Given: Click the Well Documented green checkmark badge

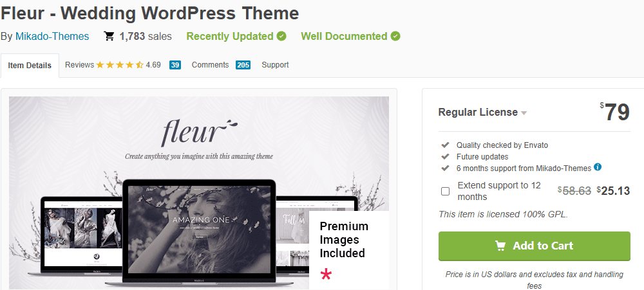Looking at the screenshot, I should click(x=395, y=36).
